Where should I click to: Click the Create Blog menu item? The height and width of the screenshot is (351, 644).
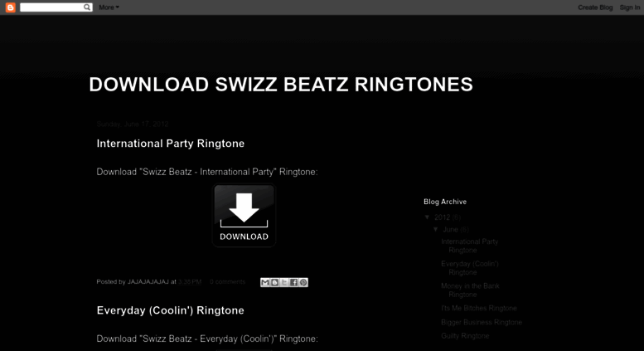(x=595, y=7)
